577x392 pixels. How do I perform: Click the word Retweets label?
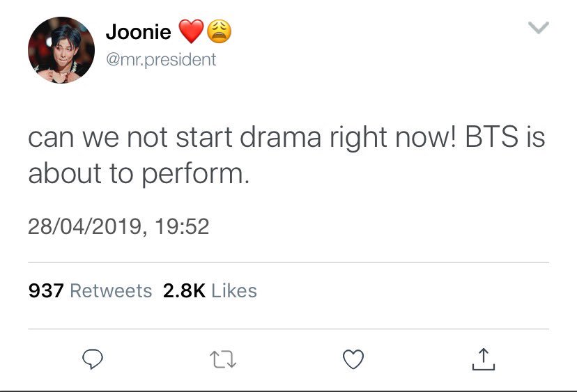(x=111, y=291)
